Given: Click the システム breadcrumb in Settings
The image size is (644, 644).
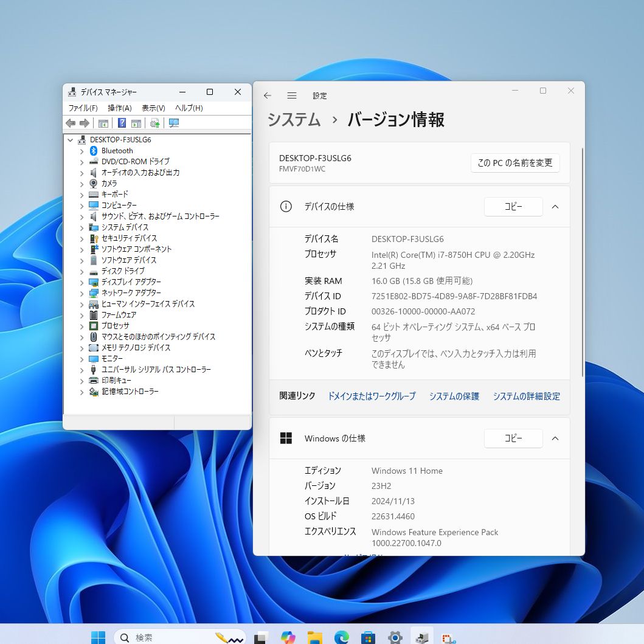Looking at the screenshot, I should coord(294,120).
